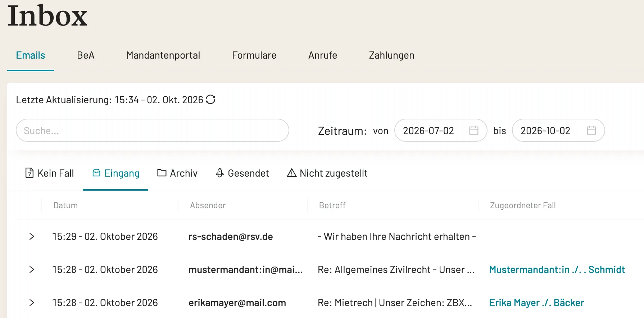
Task: Open case link Mustermandant:in ./. . Schmidt
Action: coord(557,269)
